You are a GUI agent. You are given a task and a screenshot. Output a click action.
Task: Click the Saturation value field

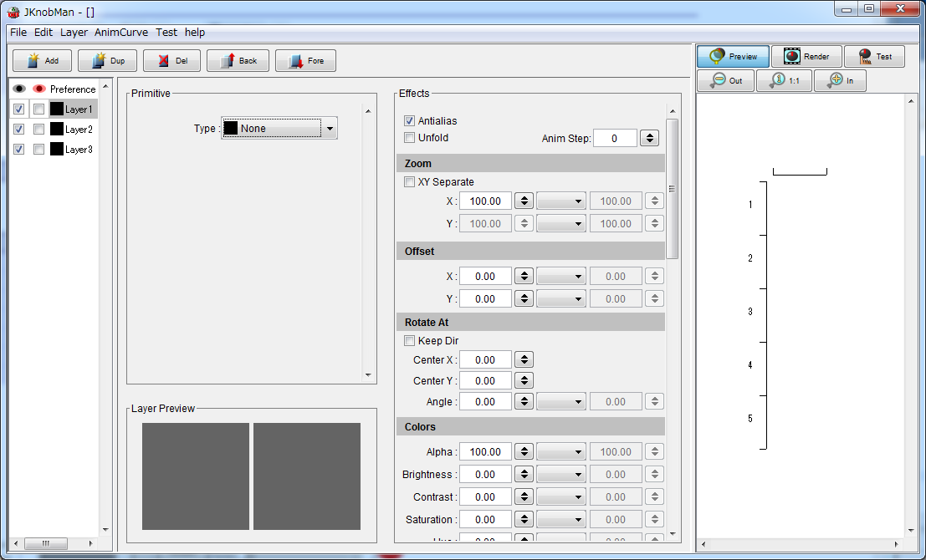click(485, 519)
